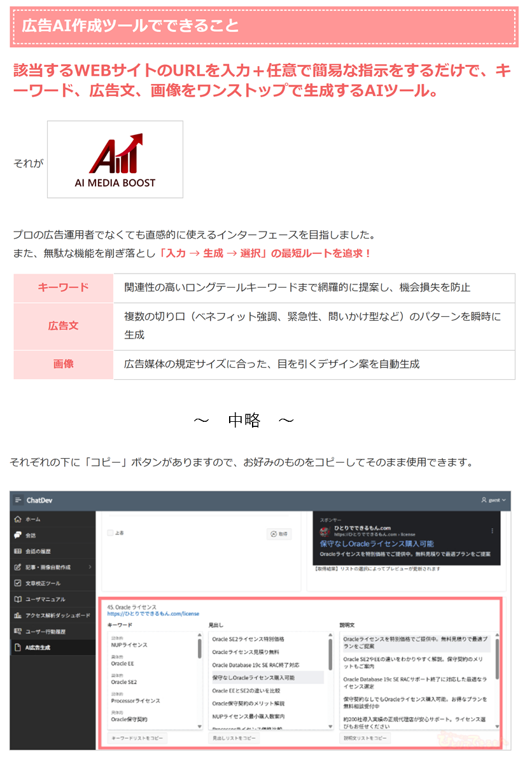532x761 pixels.
Task: Enable the 上書 checkbox
Action: click(x=110, y=533)
